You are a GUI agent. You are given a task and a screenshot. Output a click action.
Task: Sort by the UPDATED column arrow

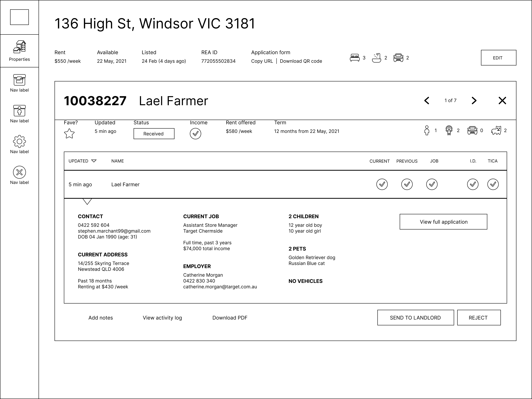point(94,161)
